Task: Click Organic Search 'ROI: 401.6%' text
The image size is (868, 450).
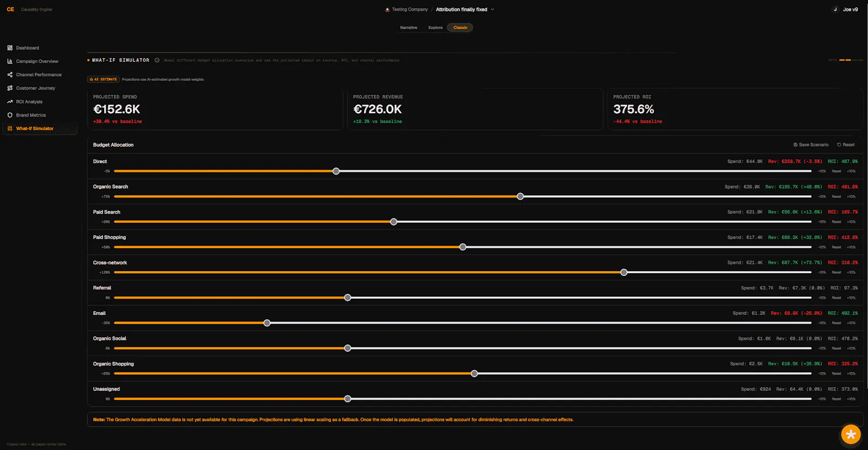Action: pos(843,187)
